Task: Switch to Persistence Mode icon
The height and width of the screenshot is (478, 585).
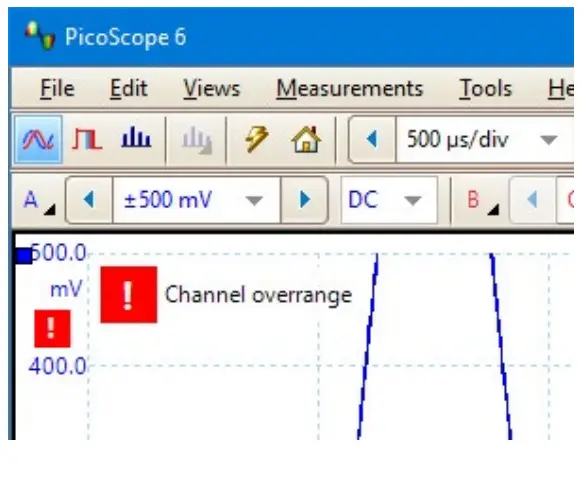Action: click(87, 140)
